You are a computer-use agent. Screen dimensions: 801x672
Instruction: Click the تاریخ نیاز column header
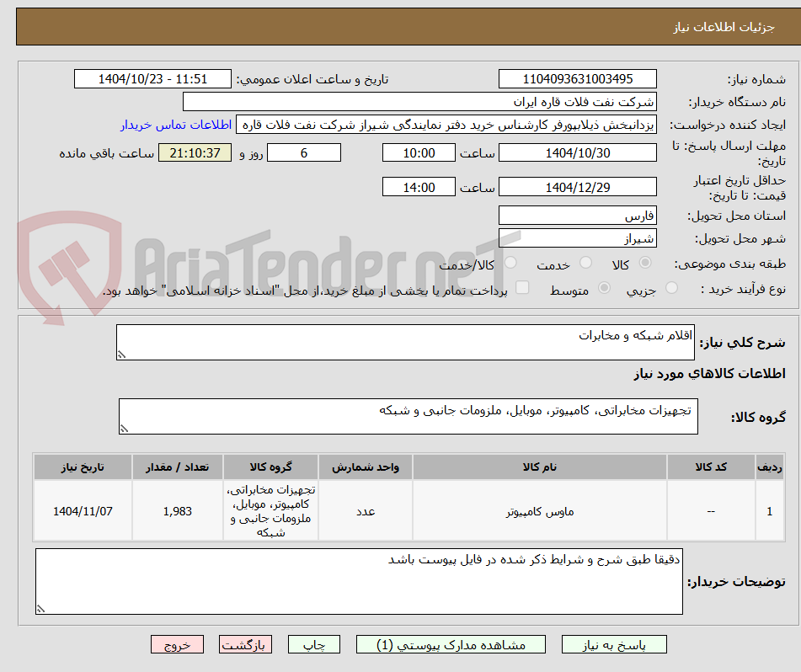(83, 467)
